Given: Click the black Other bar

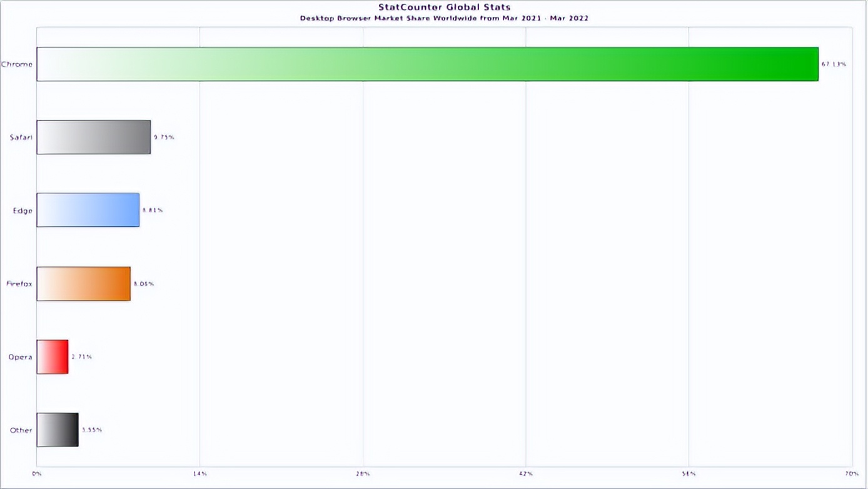Looking at the screenshot, I should [58, 430].
